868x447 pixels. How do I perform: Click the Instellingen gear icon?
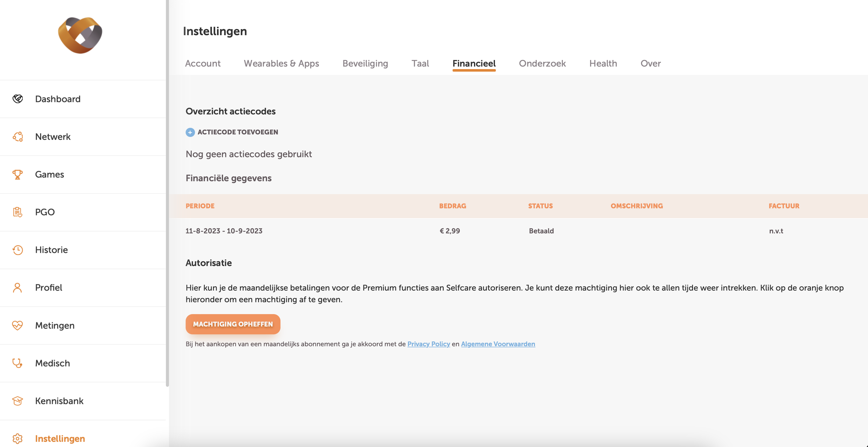coord(17,439)
